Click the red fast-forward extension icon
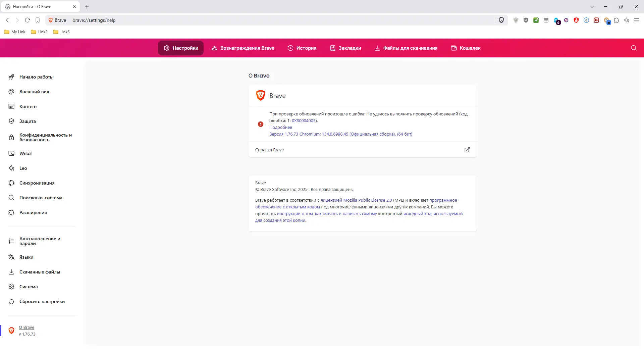Screen dimensions: 644x349 click(596, 20)
